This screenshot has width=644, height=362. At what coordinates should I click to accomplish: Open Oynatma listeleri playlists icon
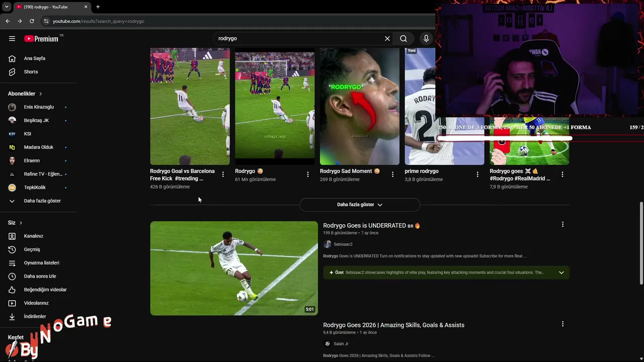tap(12, 263)
